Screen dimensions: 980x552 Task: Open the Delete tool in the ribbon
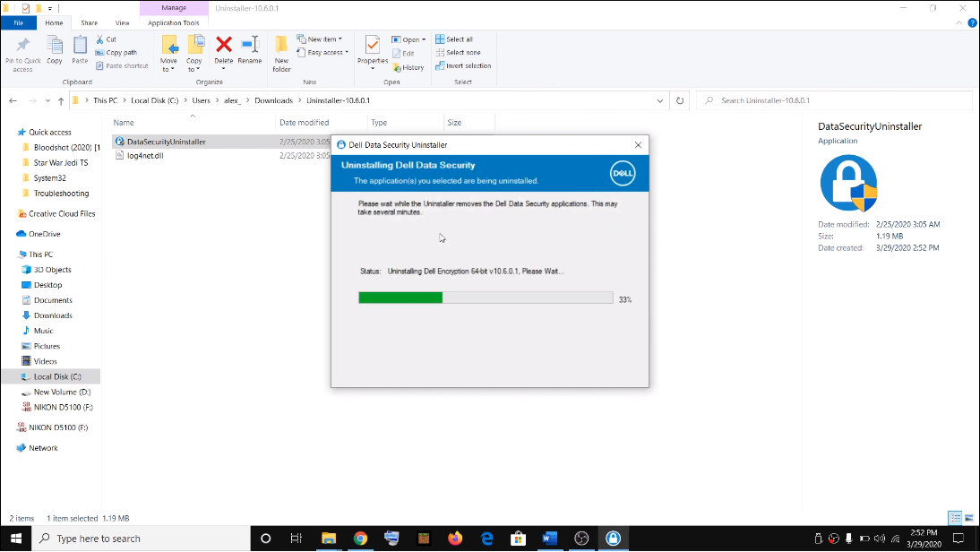(222, 45)
